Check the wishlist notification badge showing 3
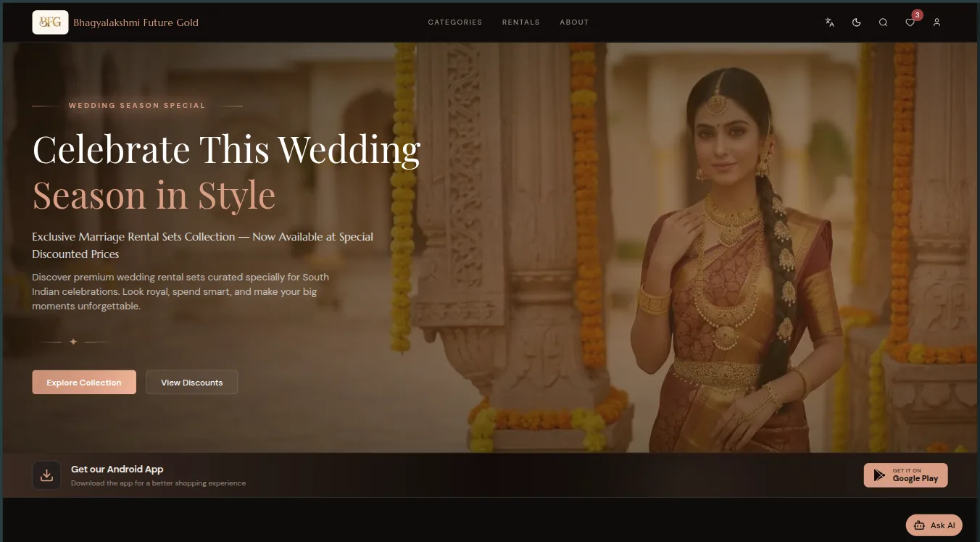This screenshot has width=980, height=542. click(917, 14)
